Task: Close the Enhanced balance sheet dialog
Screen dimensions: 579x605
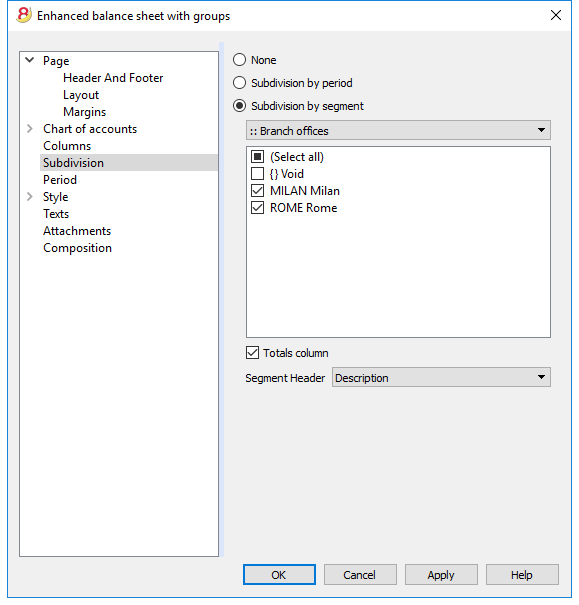Action: tap(555, 15)
